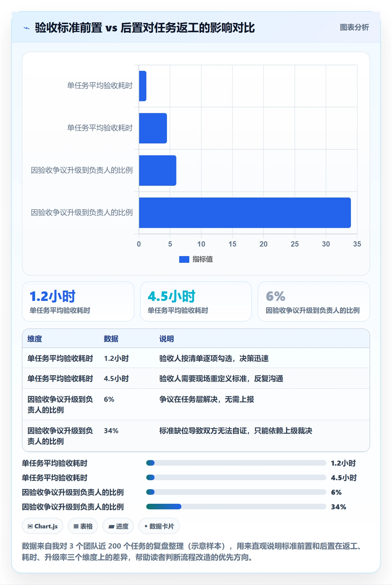Click the shortest chart bar at the top
392x585 pixels.
pos(143,86)
